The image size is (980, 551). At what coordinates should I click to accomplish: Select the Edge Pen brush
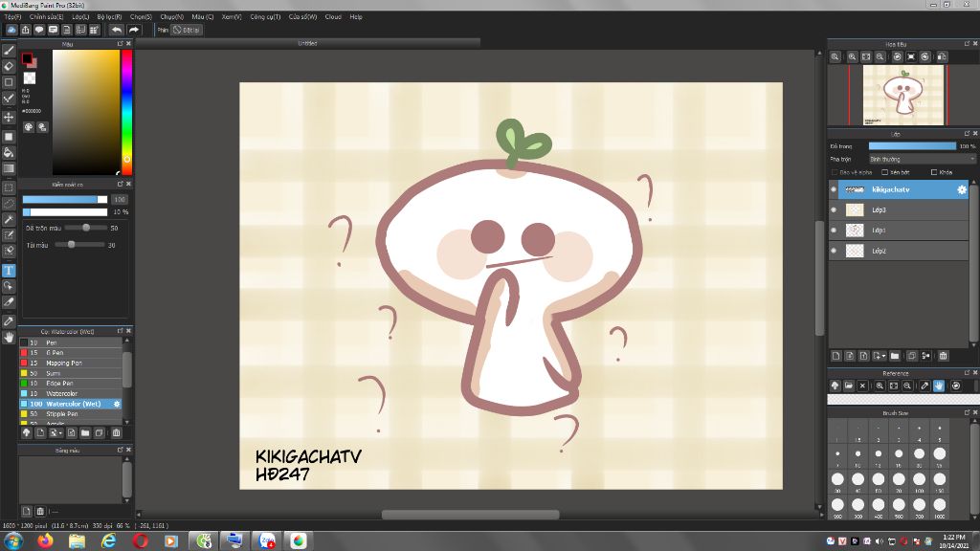point(71,384)
